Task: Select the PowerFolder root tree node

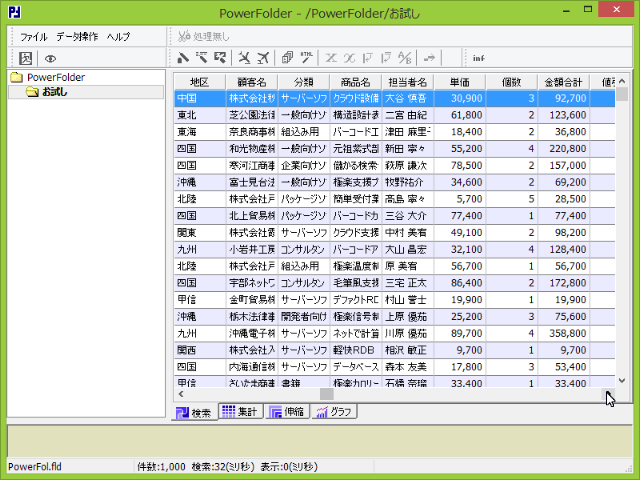Action: 56,77
